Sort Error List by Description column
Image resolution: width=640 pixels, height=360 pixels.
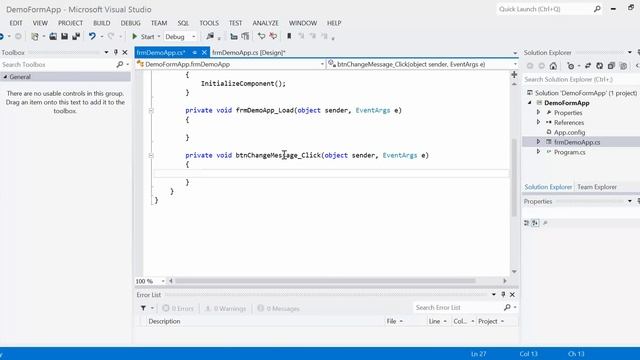click(164, 322)
